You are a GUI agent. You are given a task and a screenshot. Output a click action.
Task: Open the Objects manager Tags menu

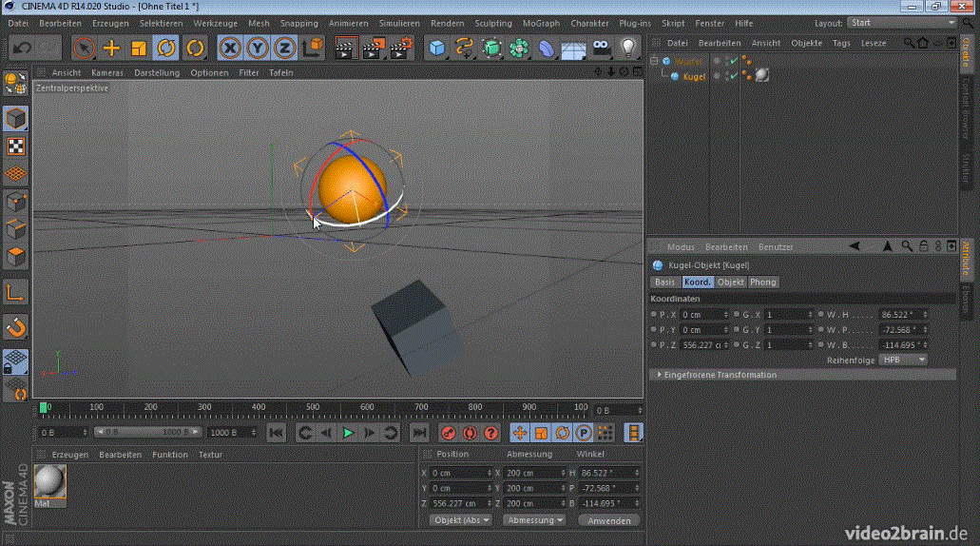(841, 43)
